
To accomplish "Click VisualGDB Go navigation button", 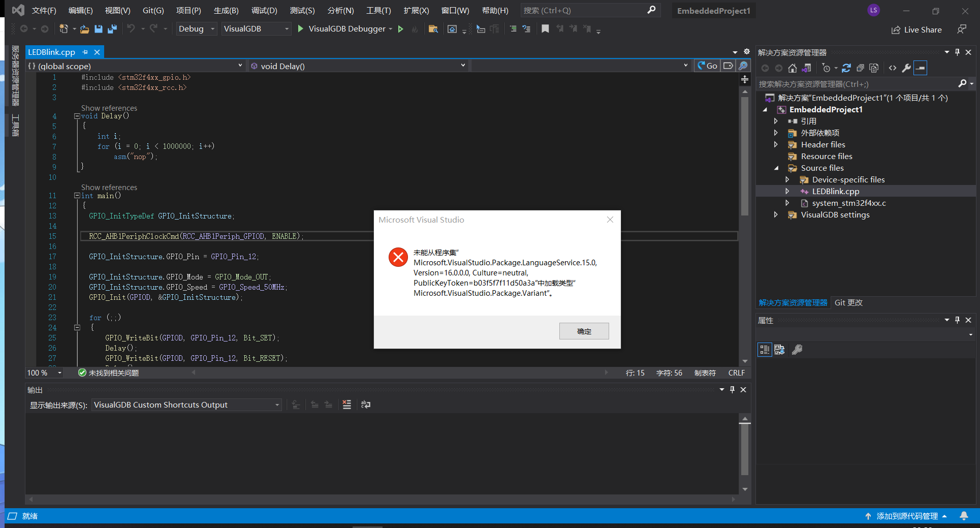I will (707, 66).
